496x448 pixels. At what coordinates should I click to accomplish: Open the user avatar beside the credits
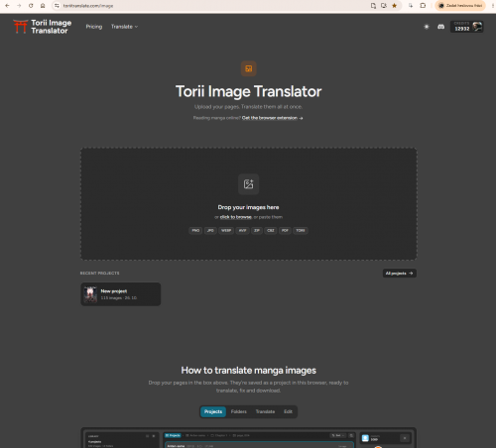click(477, 27)
